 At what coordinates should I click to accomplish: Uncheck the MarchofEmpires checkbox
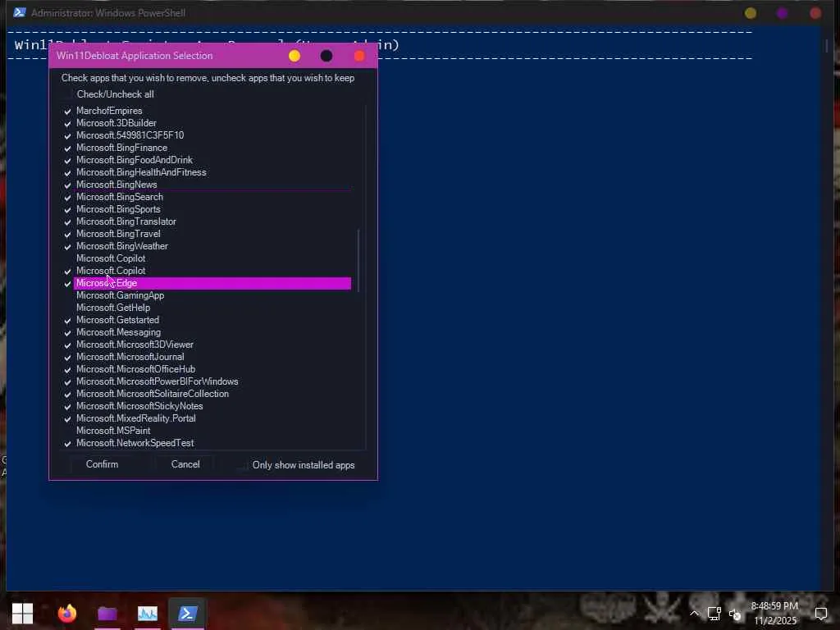[67, 111]
